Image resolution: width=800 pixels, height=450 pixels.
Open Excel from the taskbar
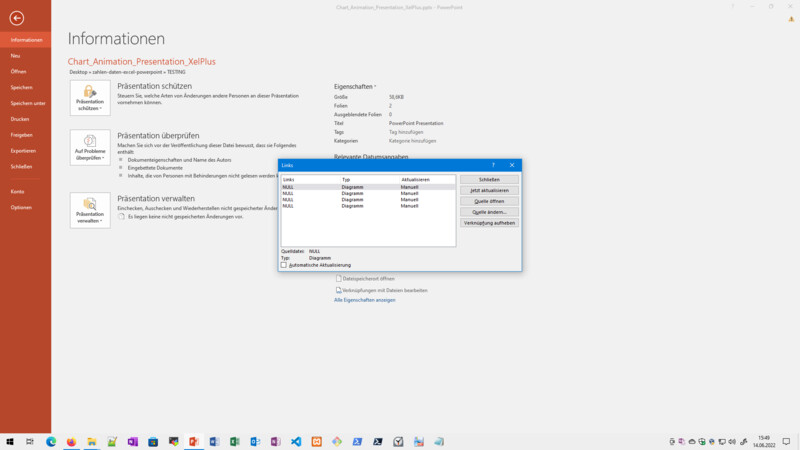click(x=234, y=441)
